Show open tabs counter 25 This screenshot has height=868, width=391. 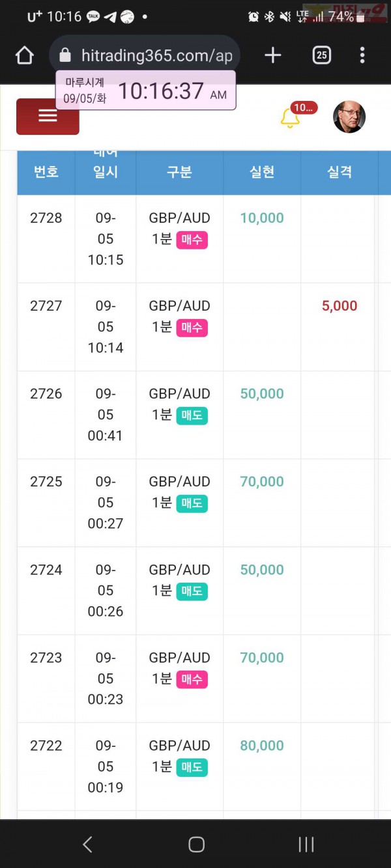[321, 55]
